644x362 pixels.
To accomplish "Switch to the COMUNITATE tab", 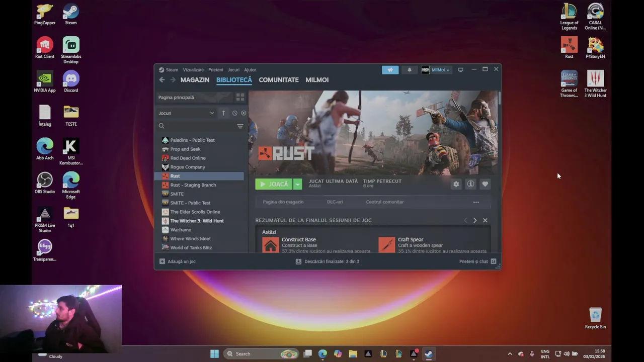I will click(279, 80).
